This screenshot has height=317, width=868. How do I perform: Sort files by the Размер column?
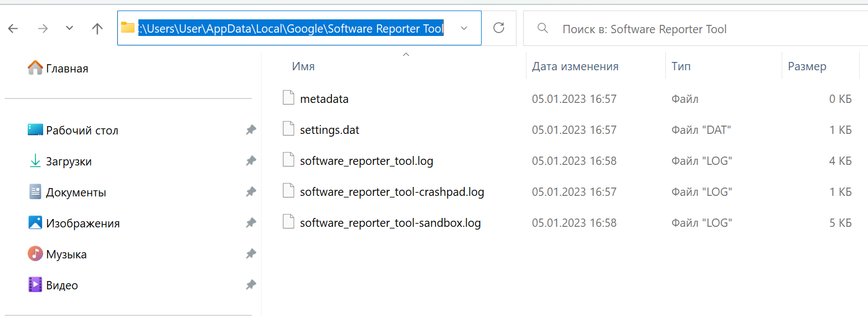tap(807, 66)
